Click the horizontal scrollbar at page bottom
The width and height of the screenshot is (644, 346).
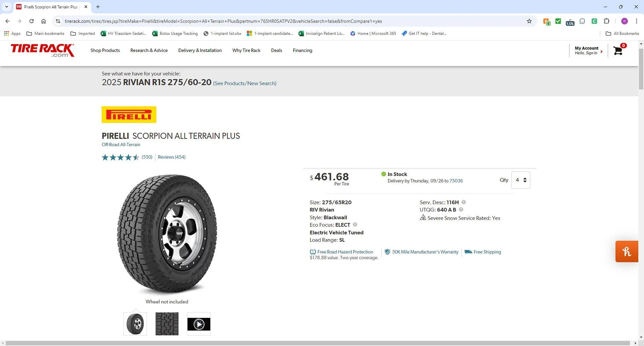[x=318, y=343]
